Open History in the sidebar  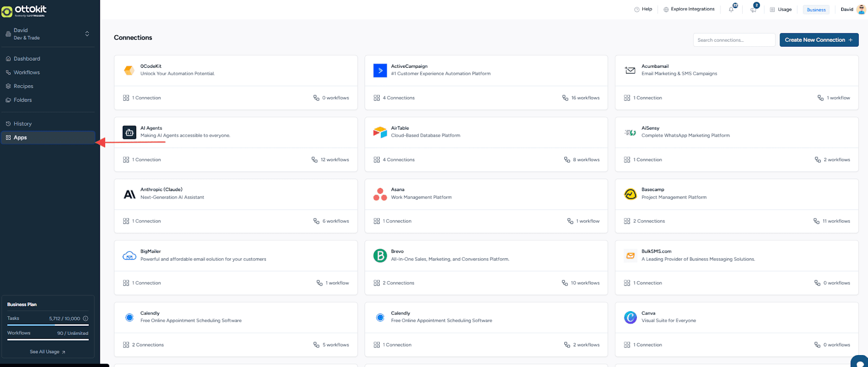point(23,124)
